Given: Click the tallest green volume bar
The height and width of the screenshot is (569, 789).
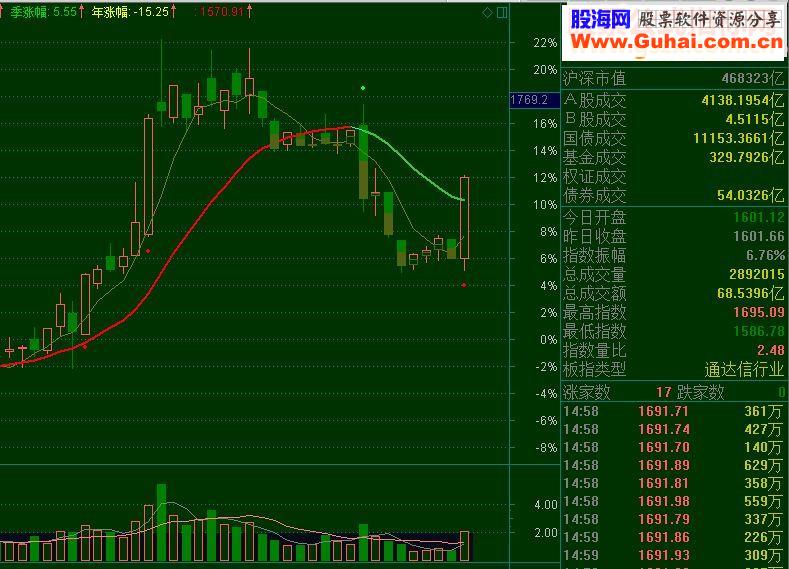Looking at the screenshot, I should click(162, 523).
